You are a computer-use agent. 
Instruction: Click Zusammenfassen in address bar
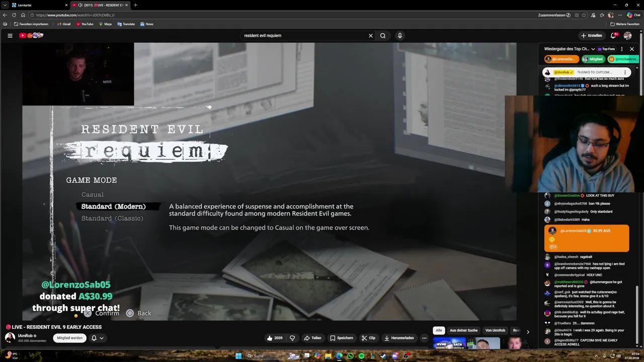click(554, 15)
